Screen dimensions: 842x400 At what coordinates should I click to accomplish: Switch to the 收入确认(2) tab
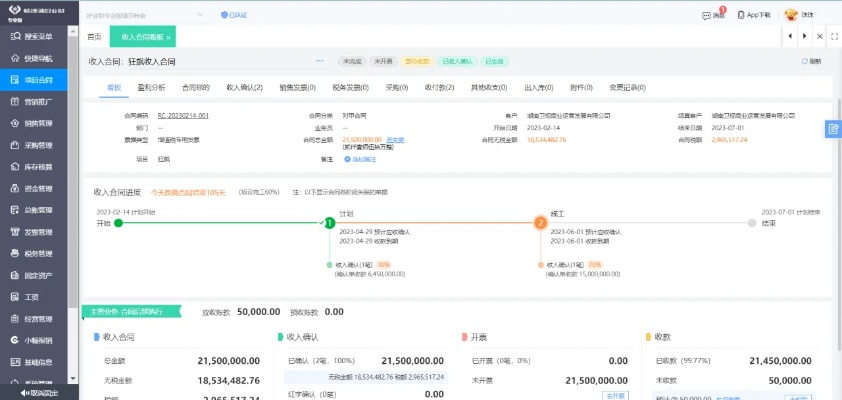(x=244, y=88)
